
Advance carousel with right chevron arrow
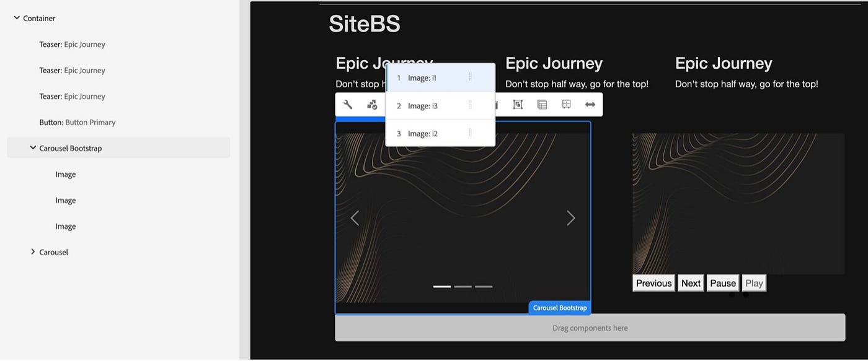[x=571, y=218]
